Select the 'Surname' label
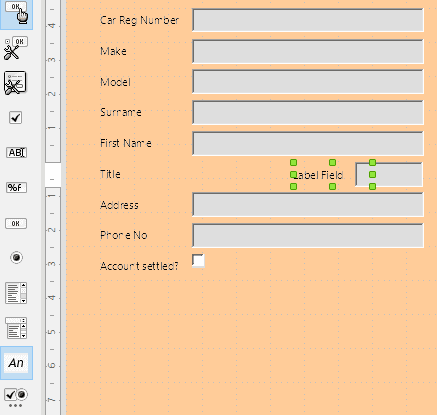Screen dimensions: 437x415 [121, 112]
